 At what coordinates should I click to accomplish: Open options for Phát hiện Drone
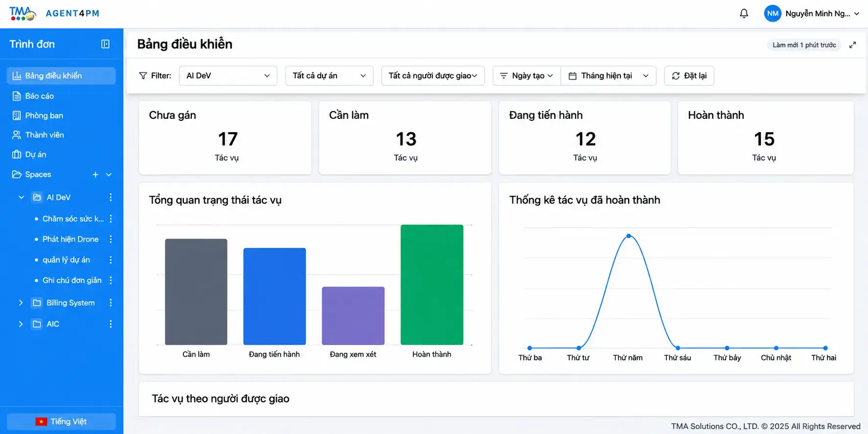pos(111,239)
